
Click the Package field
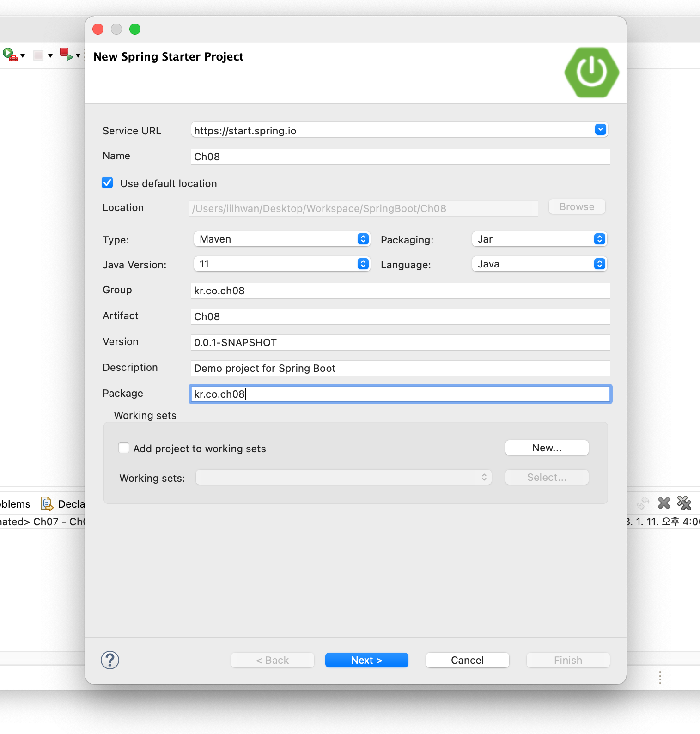click(400, 394)
